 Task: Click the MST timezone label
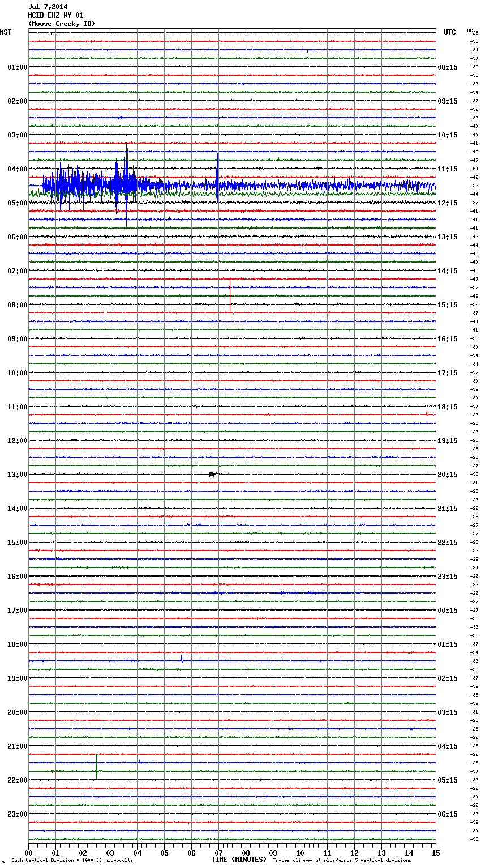(6, 32)
